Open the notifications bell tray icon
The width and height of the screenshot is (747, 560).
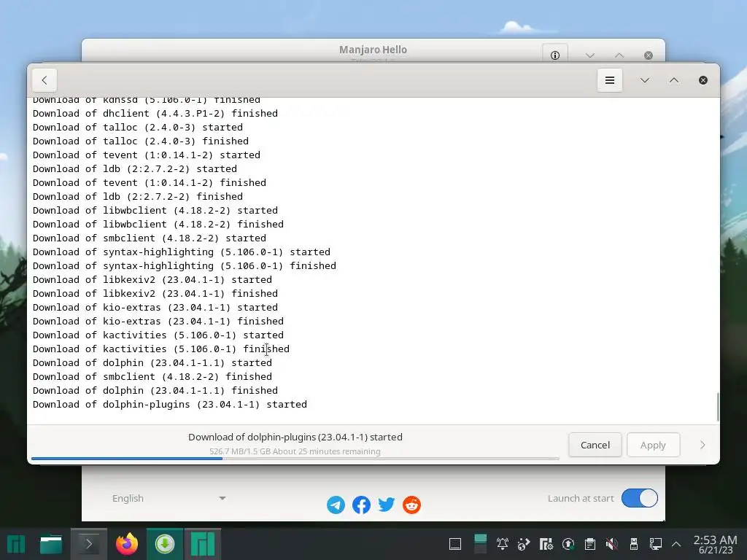(x=502, y=544)
